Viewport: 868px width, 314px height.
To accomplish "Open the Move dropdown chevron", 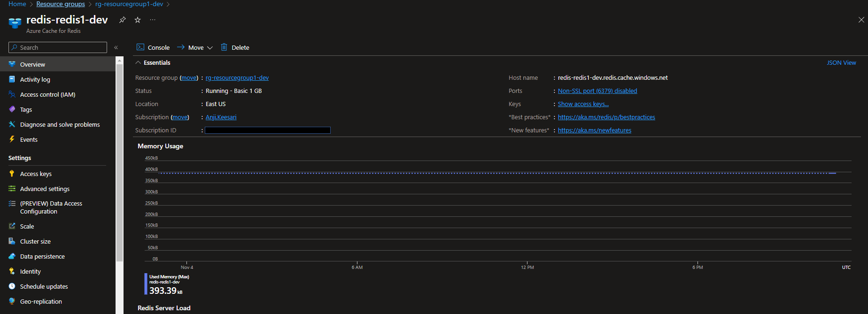I will click(x=210, y=47).
